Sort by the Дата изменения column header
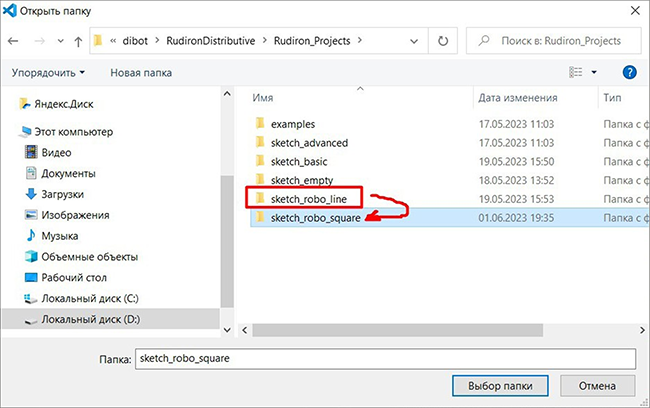This screenshot has height=408, width=650. [518, 98]
